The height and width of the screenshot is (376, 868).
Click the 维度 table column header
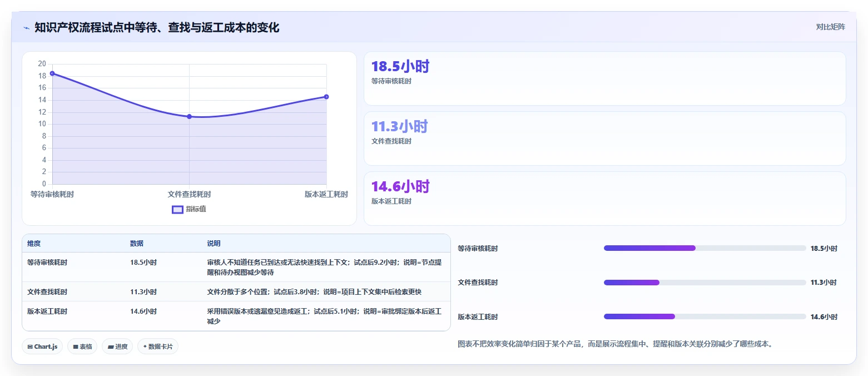34,244
